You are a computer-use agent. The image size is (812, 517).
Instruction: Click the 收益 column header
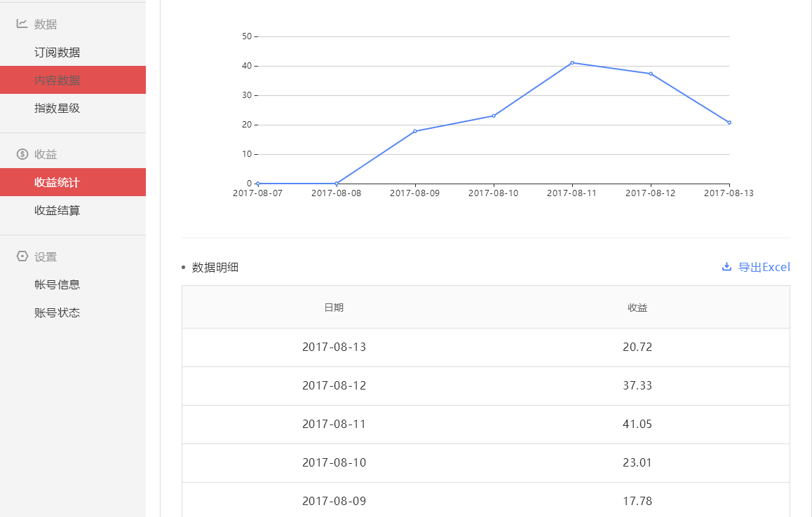click(637, 307)
